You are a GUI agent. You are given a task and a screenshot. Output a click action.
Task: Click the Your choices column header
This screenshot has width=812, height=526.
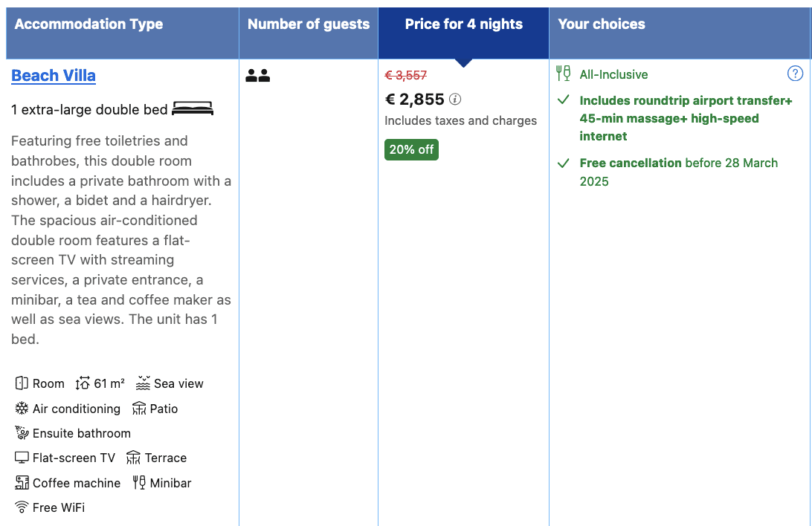[x=602, y=25]
